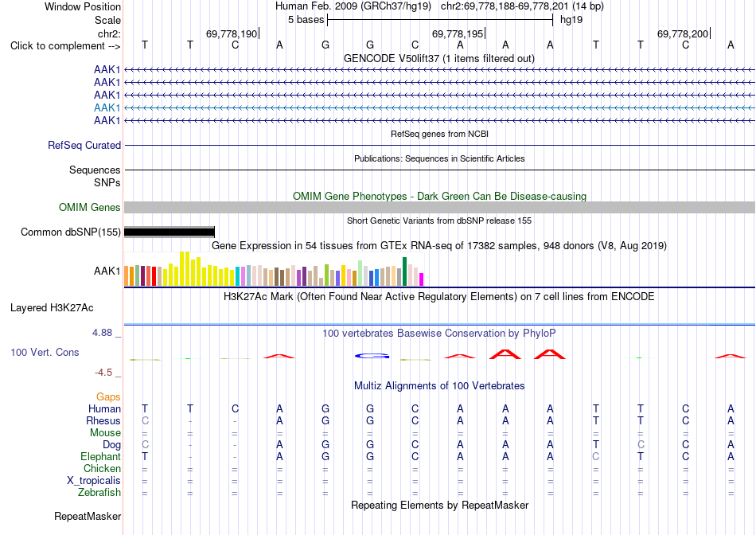Screen dimensions: 756x535
Task: Click the Elephant species label
Action: click(101, 456)
